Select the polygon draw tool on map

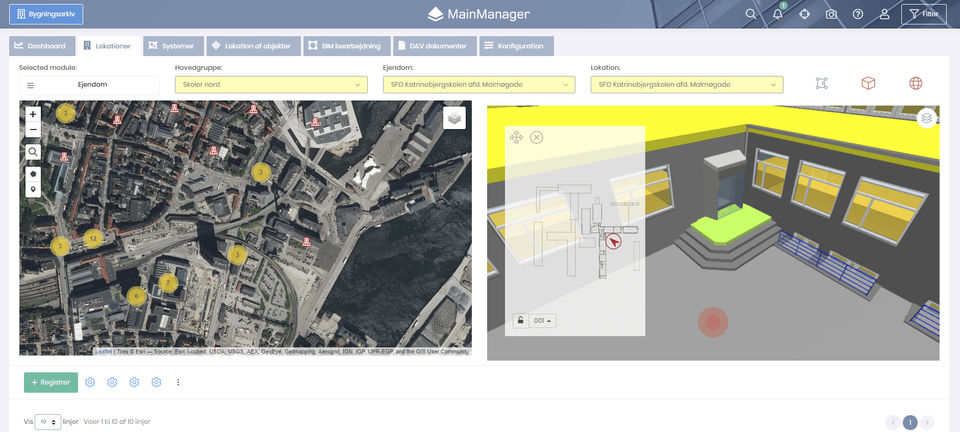[33, 173]
